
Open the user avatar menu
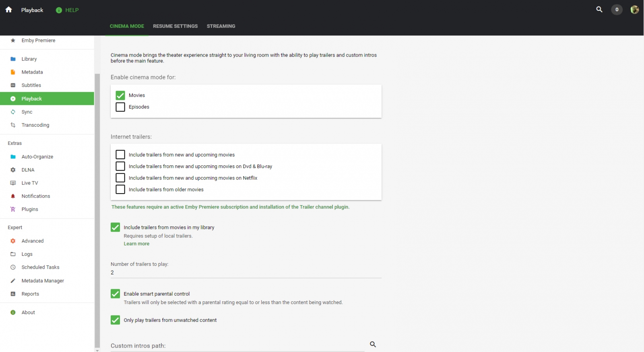[x=635, y=10]
